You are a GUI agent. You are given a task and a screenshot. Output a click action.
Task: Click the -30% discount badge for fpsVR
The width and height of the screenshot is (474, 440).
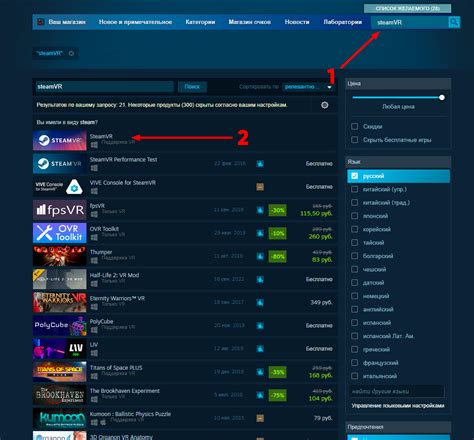(x=277, y=210)
